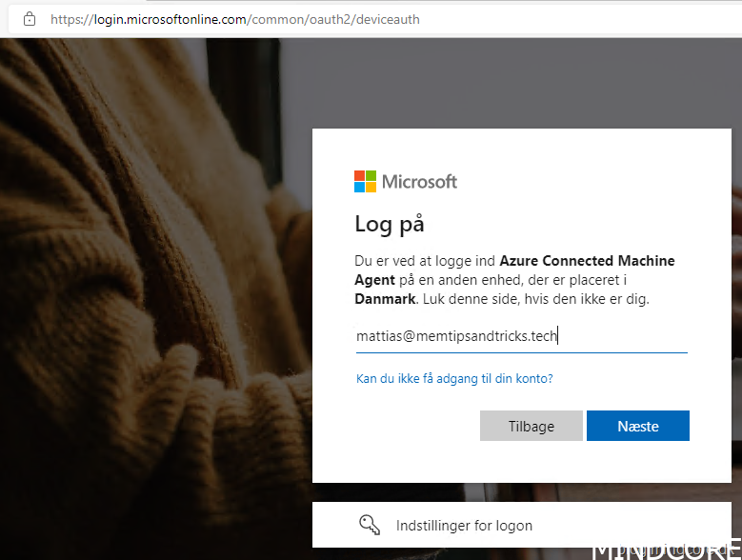This screenshot has height=560, width=742.
Task: Open 'Kan du ikke få adgang til din konto?' link
Action: coord(454,378)
